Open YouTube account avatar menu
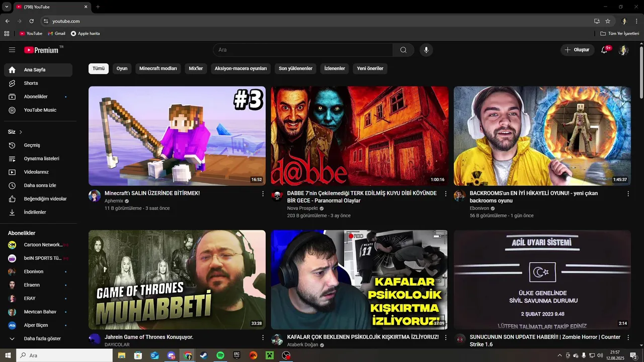This screenshot has width=644, height=362. click(623, 50)
